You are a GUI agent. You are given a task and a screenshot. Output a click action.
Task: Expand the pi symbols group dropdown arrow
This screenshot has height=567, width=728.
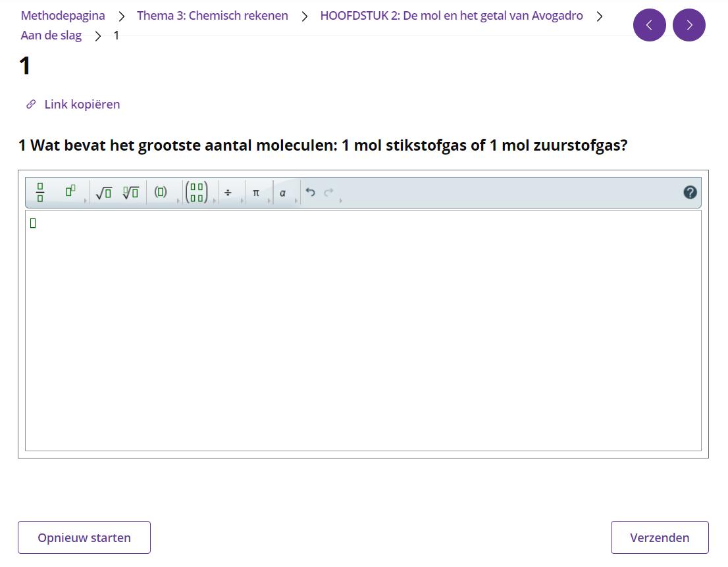point(269,201)
